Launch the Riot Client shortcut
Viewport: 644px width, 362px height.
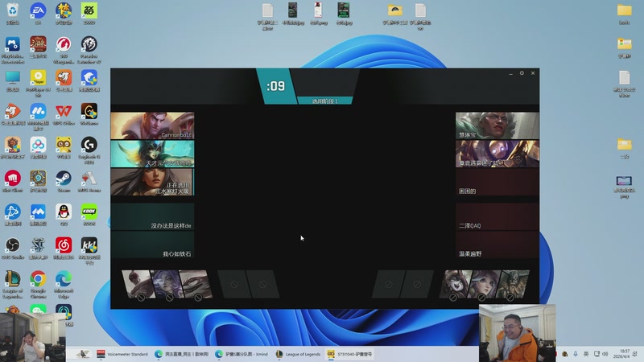pos(13,181)
